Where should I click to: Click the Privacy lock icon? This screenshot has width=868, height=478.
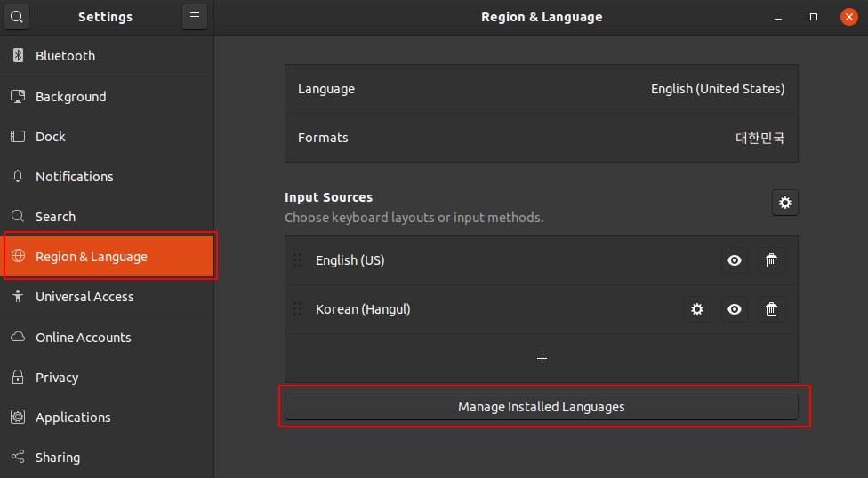click(x=18, y=377)
